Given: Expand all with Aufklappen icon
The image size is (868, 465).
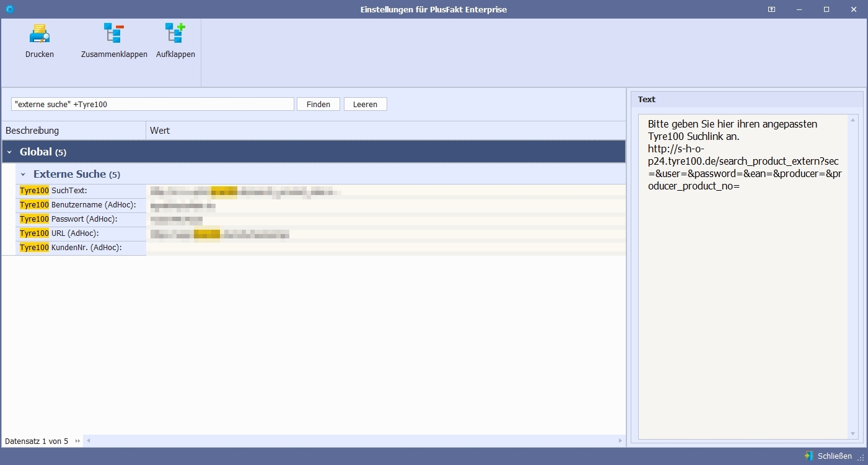Looking at the screenshot, I should 175,33.
